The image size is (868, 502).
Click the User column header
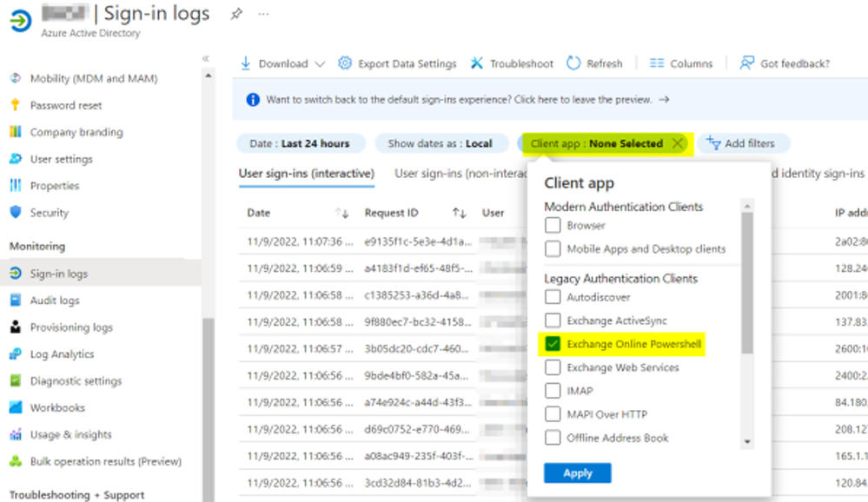493,213
